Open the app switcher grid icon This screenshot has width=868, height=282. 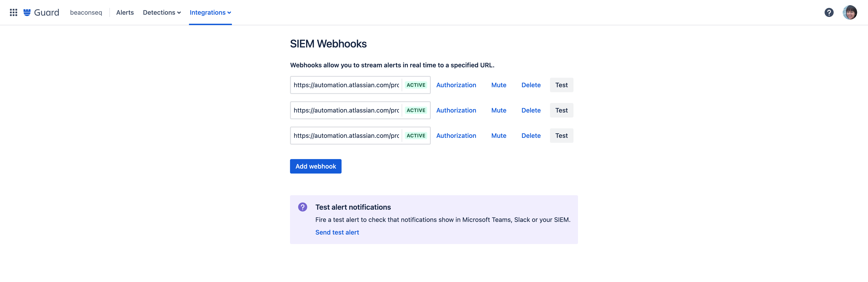[14, 12]
